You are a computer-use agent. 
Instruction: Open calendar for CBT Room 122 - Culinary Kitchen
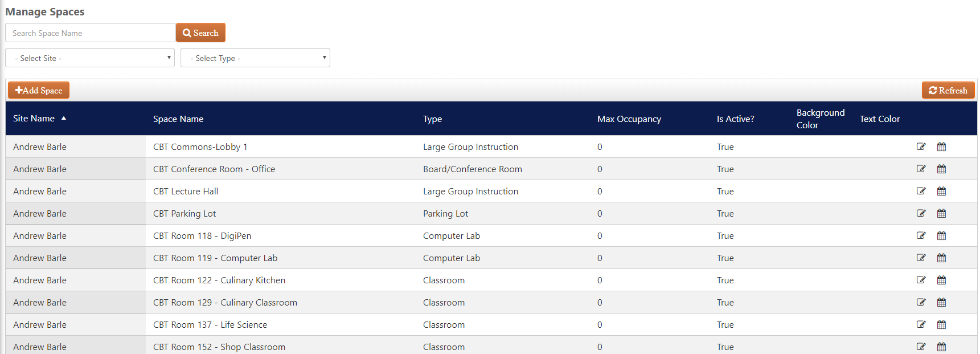click(x=941, y=280)
